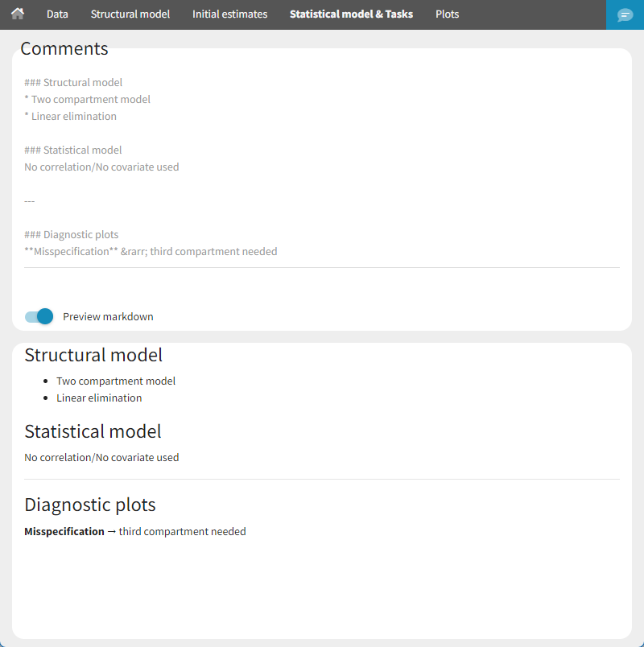
Task: Switch to Structural model tab in navbar
Action: tap(130, 14)
